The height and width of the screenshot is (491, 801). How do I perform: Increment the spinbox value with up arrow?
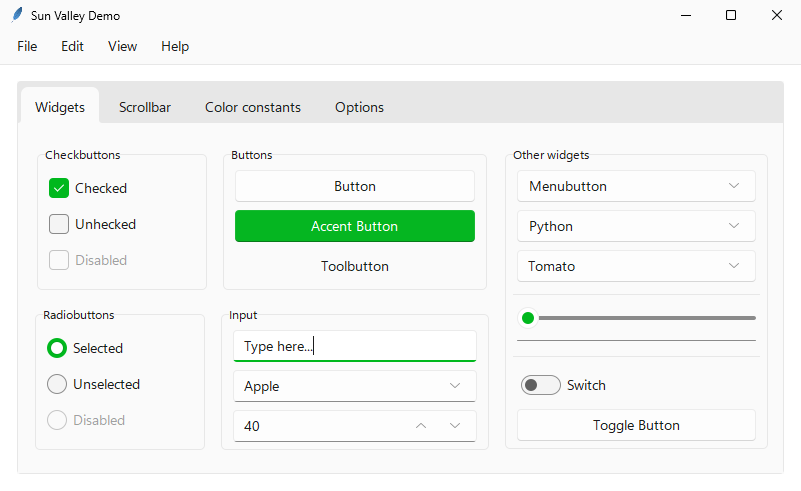[421, 426]
